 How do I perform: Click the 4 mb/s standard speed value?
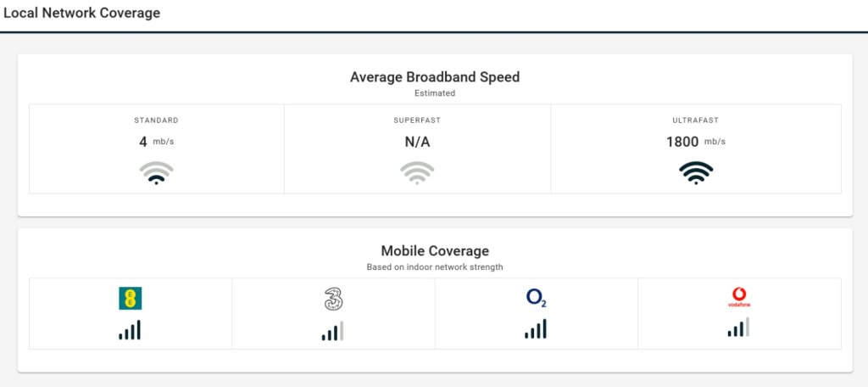(156, 142)
